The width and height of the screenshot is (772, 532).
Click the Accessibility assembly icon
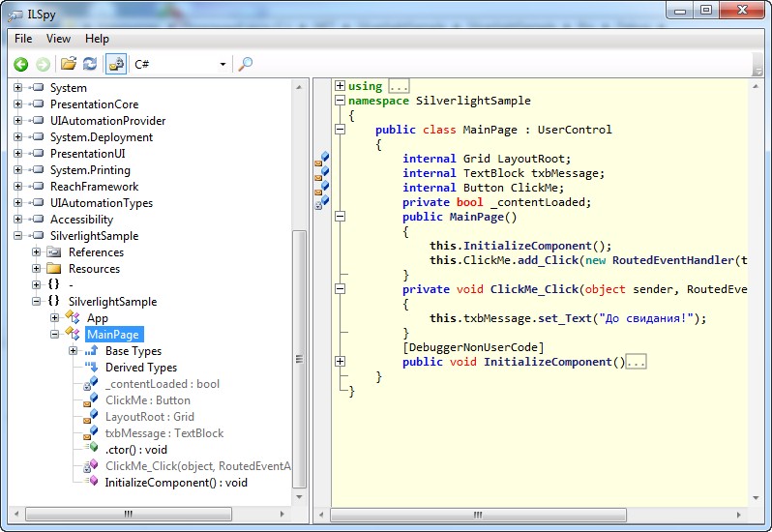coord(38,219)
